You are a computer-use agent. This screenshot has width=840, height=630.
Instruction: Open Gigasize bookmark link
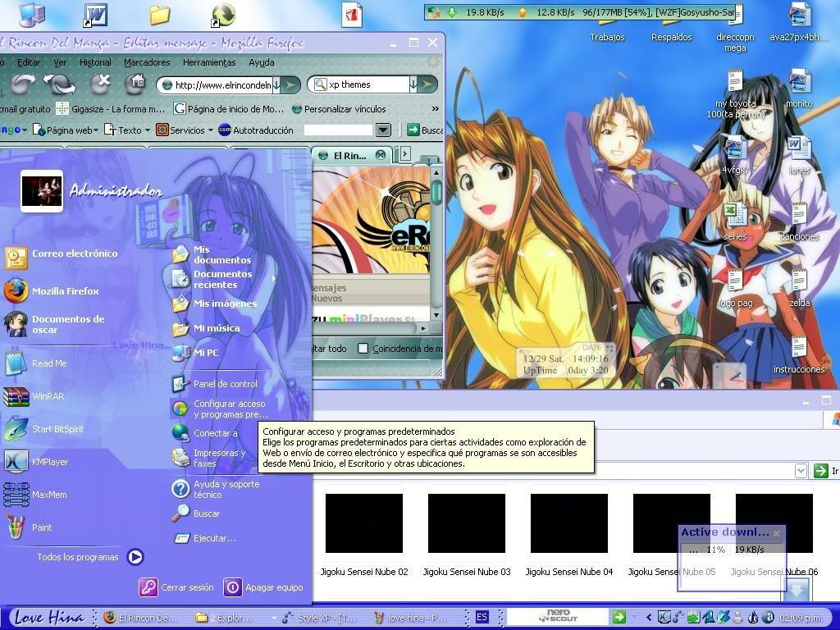point(111,109)
